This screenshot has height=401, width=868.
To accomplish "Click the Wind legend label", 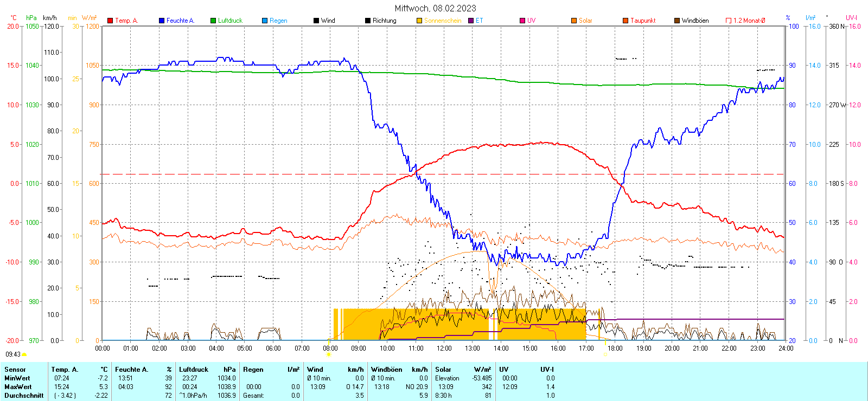I will [x=328, y=21].
